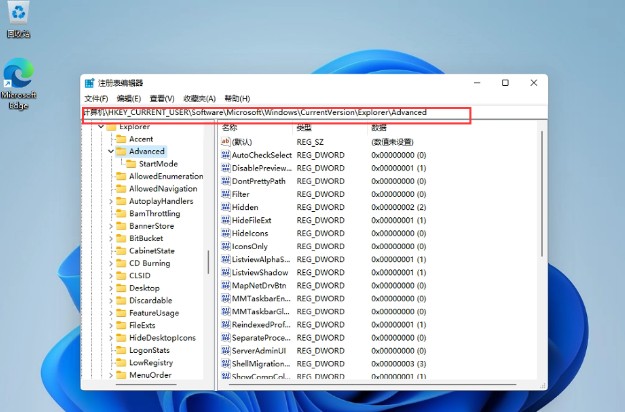
Task: Select the MMTaskbarGl value icon
Action: 226,312
